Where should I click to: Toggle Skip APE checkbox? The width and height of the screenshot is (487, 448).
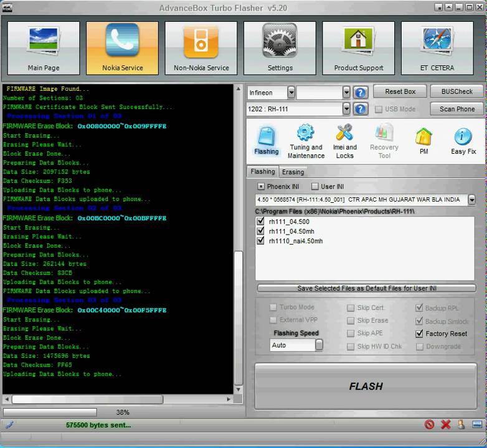click(x=351, y=334)
